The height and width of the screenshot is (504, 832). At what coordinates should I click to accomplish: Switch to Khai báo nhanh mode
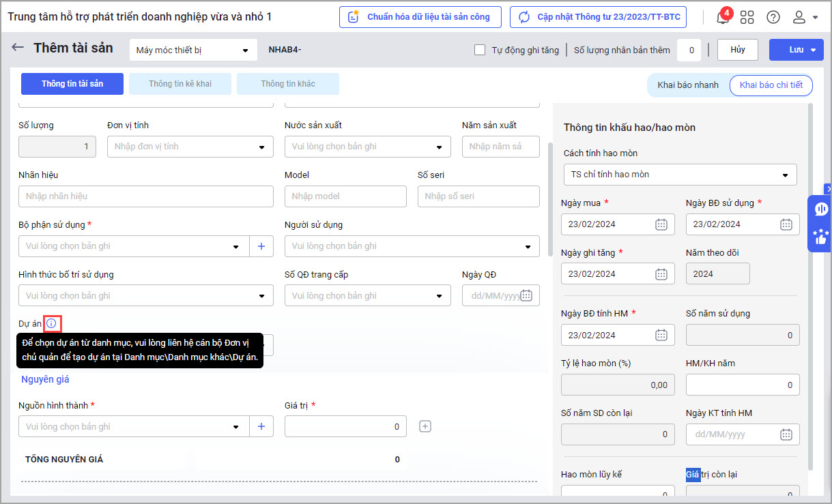tap(687, 85)
